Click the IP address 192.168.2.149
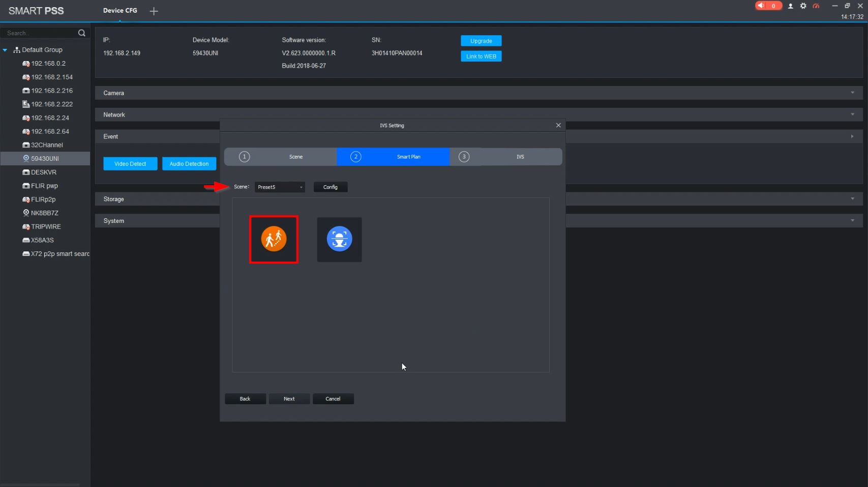This screenshot has height=487, width=868. [122, 53]
